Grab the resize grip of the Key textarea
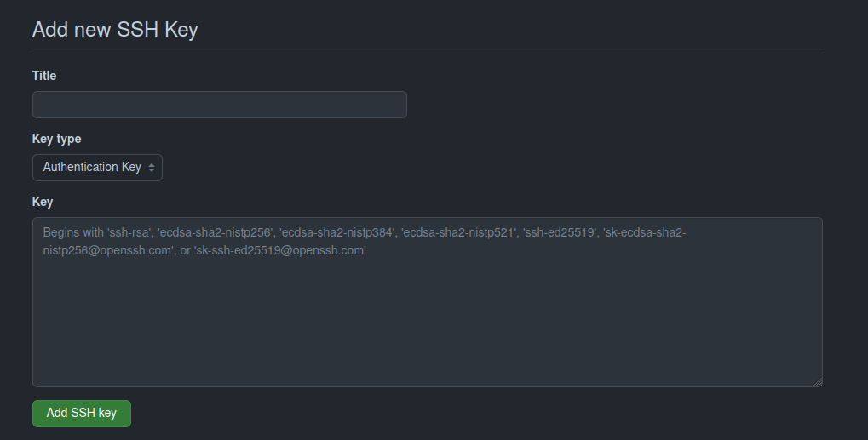Viewport: 868px width, 440px height. (x=818, y=382)
